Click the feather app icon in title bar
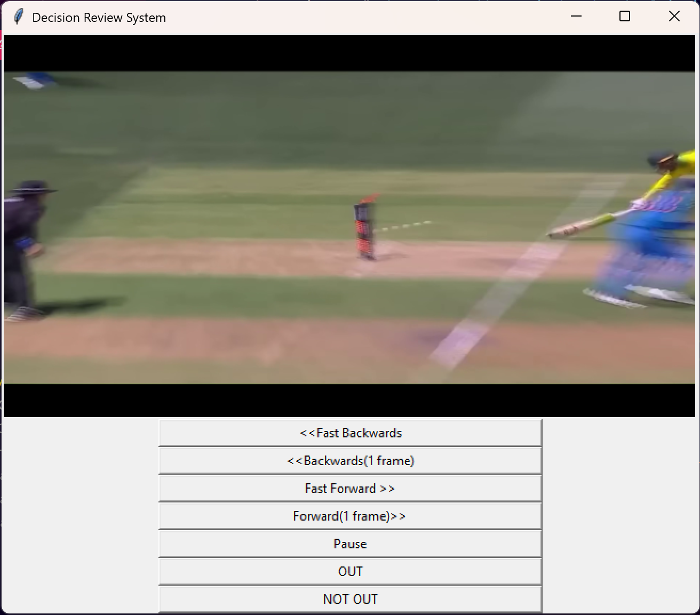Screen dimensions: 700x615 click(x=18, y=17)
